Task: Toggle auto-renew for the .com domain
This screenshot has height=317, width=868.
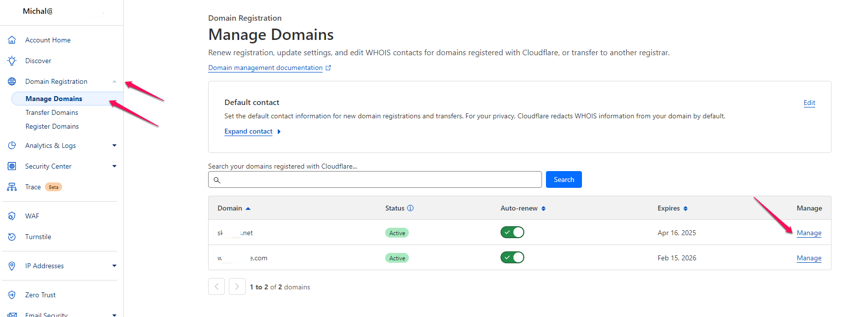Action: tap(512, 257)
